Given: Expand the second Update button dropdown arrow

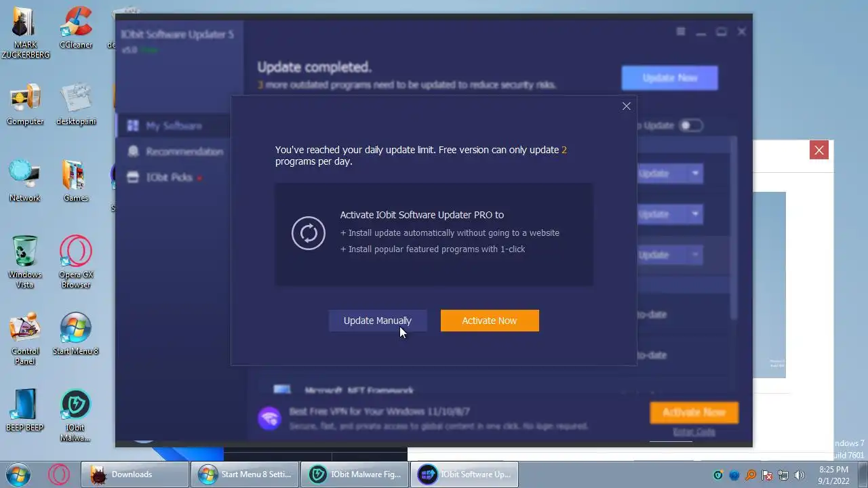Looking at the screenshot, I should coord(695,214).
